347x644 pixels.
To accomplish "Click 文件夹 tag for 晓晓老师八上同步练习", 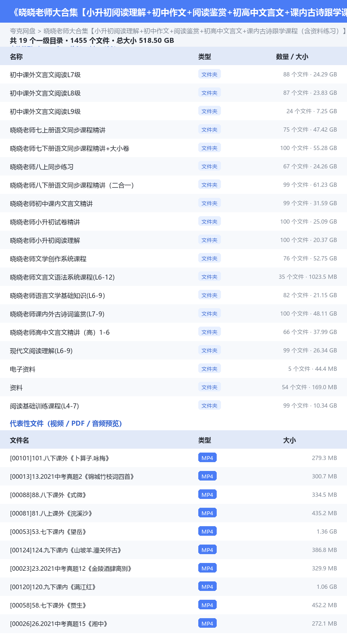I will click(x=209, y=166).
